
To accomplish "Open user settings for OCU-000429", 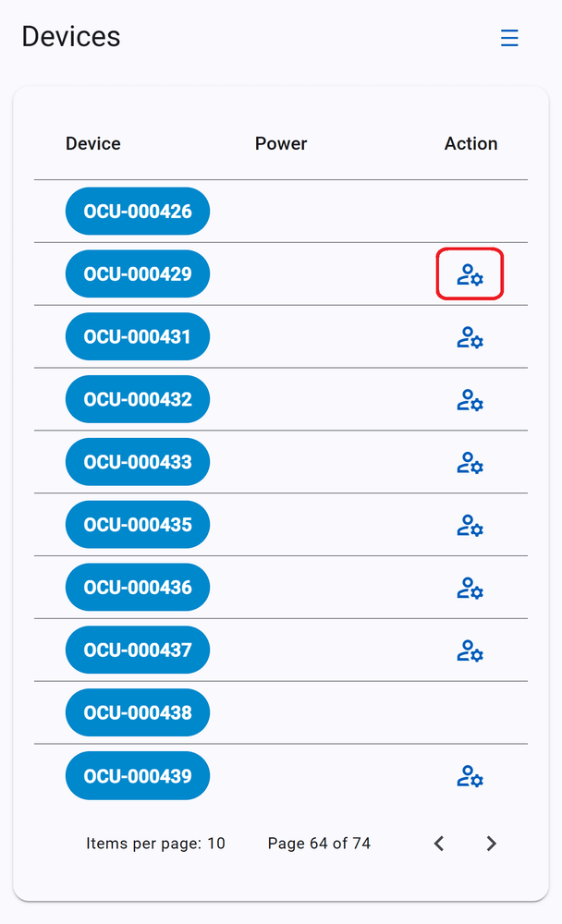I will [x=470, y=274].
